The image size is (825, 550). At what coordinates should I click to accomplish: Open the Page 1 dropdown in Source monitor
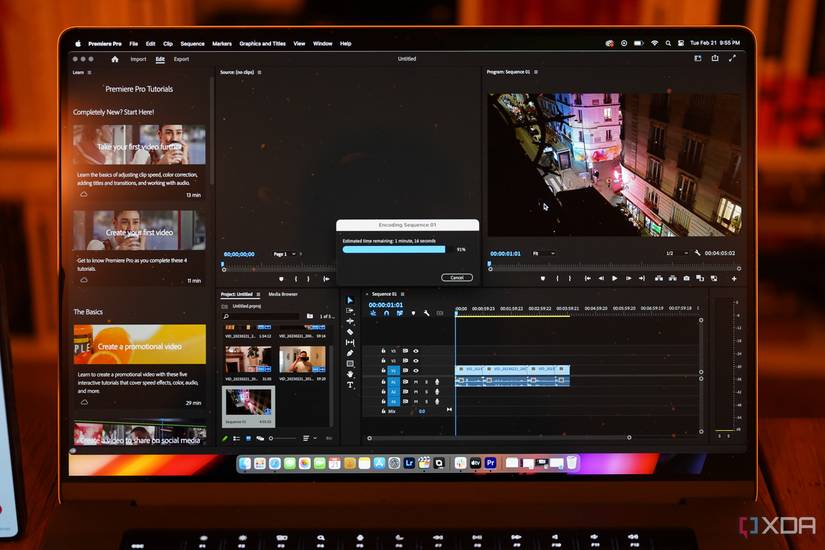pos(285,254)
